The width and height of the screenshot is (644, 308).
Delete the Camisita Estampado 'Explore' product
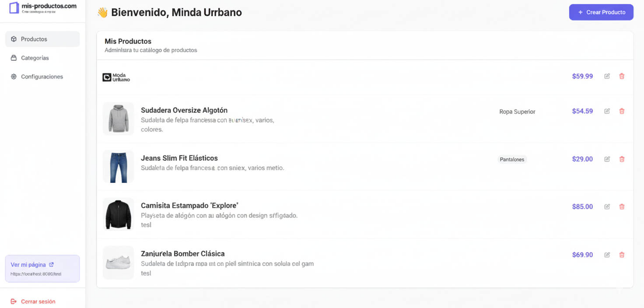point(622,206)
